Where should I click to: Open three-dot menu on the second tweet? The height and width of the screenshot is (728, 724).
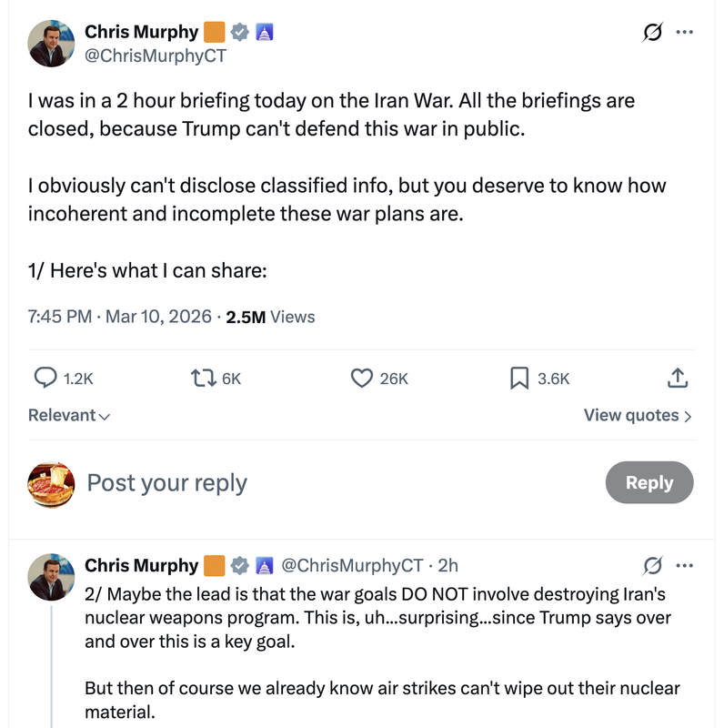(684, 566)
